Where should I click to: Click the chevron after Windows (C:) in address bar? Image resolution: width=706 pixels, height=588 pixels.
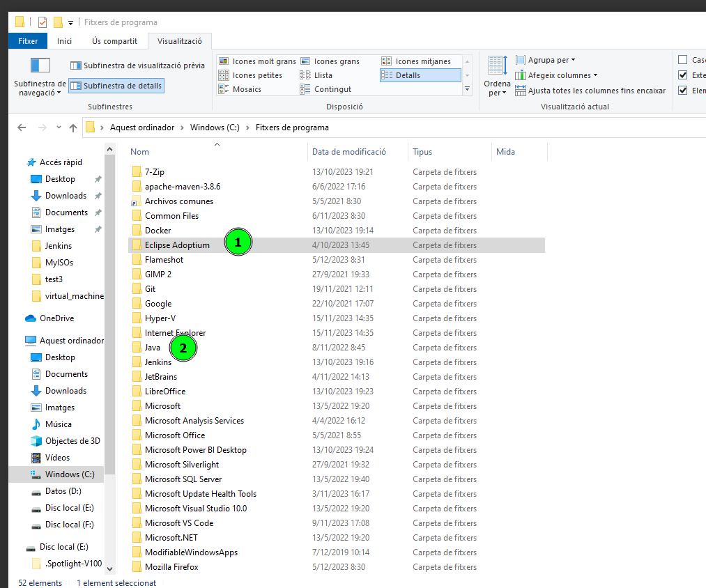247,128
